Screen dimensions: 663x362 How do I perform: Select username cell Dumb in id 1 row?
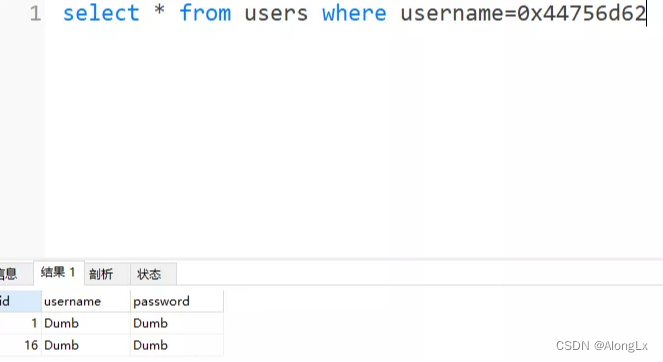pyautogui.click(x=86, y=323)
